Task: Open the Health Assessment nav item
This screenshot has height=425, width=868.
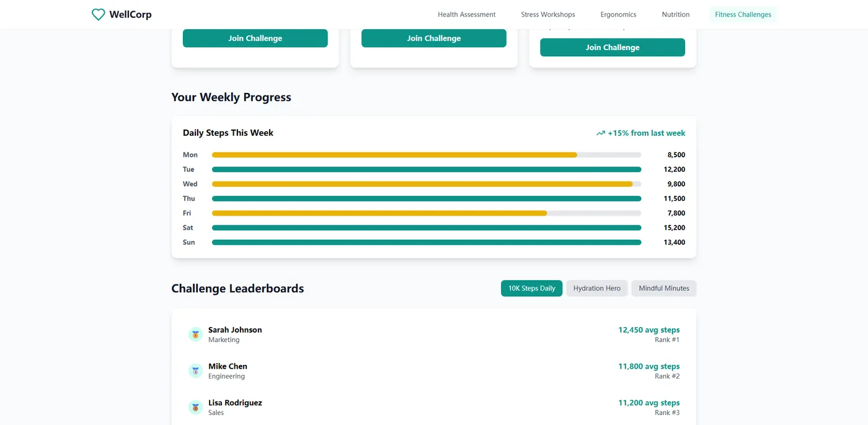Action: pos(467,14)
